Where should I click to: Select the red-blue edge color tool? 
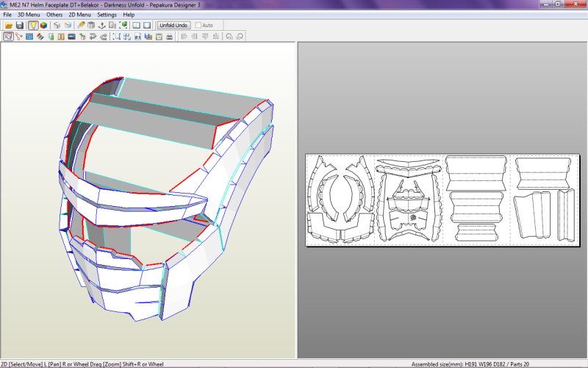(x=40, y=36)
